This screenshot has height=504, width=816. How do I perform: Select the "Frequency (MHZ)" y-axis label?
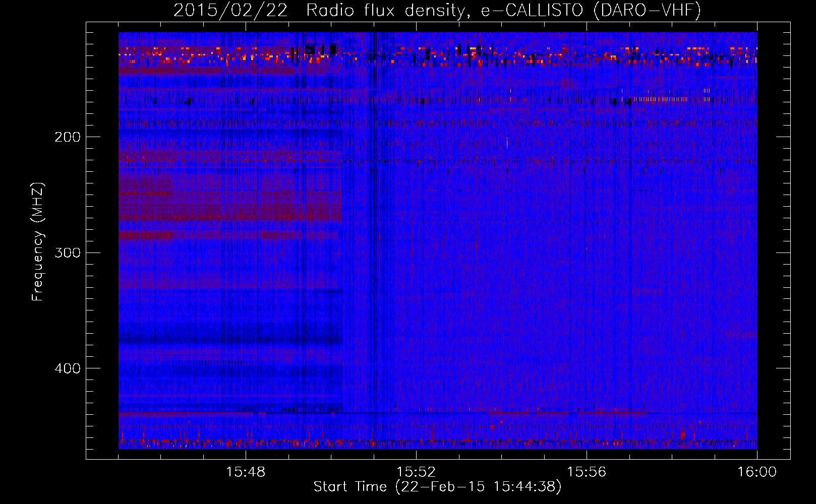38,241
